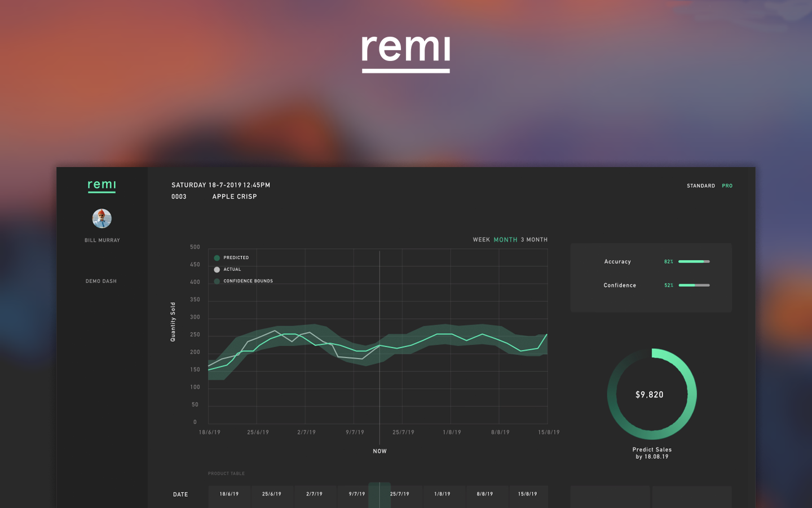This screenshot has height=508, width=812.
Task: Click the product code 0003
Action: coord(179,197)
